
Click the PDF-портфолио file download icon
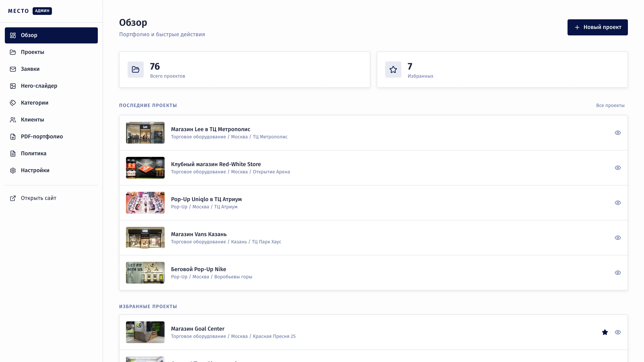coord(13,137)
